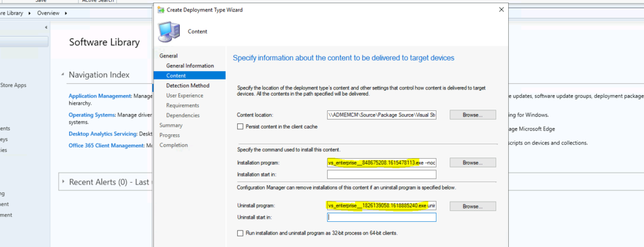The image size is (644, 247).
Task: Edit the Uninstall program field
Action: (x=382, y=206)
